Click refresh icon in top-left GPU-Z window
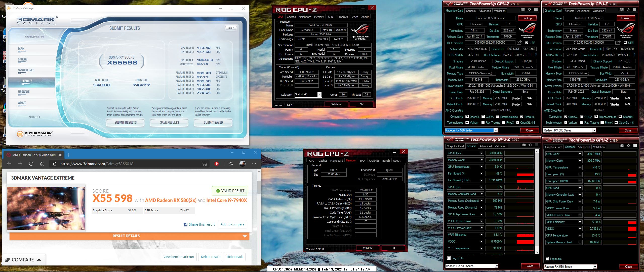 point(529,10)
